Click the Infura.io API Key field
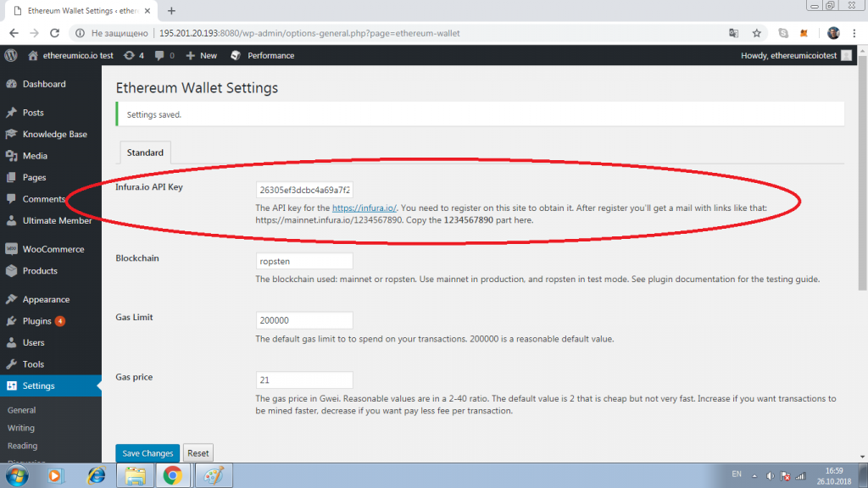The image size is (868, 488). click(x=304, y=190)
